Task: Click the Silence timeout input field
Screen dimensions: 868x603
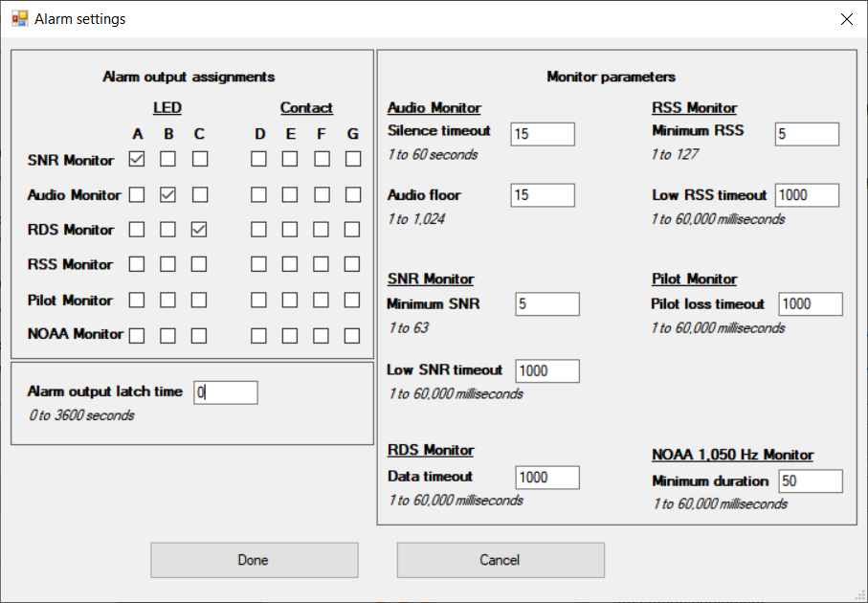Action: (543, 134)
